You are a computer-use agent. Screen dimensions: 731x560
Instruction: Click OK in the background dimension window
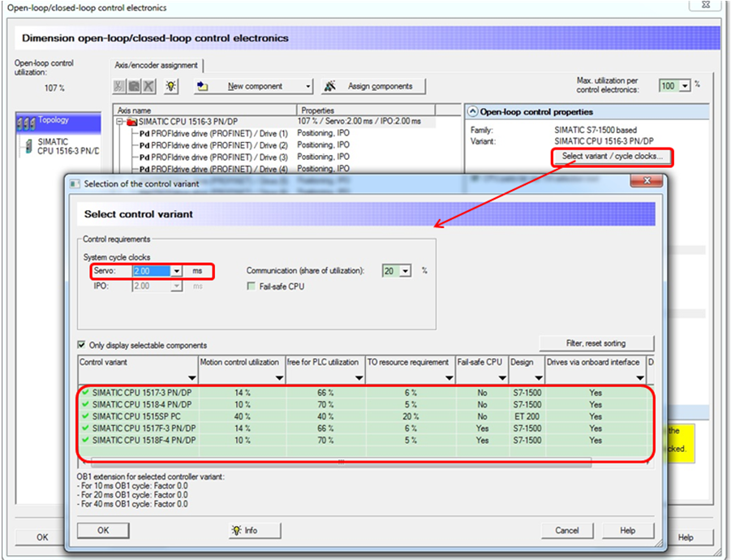click(x=41, y=537)
